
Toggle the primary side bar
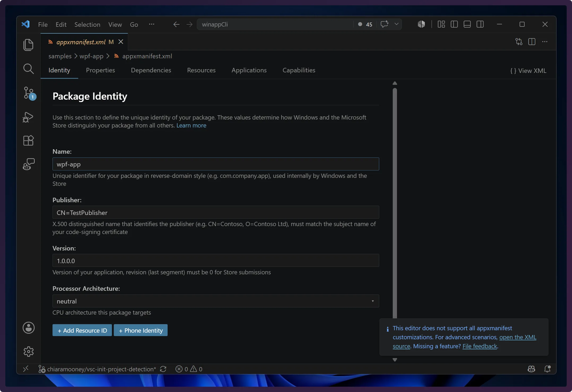454,24
